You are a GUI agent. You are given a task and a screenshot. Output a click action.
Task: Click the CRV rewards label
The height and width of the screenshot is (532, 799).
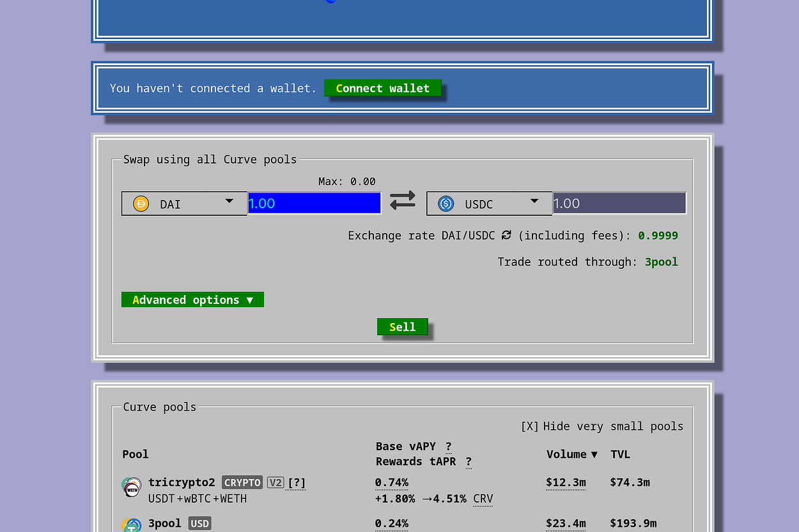tap(483, 499)
